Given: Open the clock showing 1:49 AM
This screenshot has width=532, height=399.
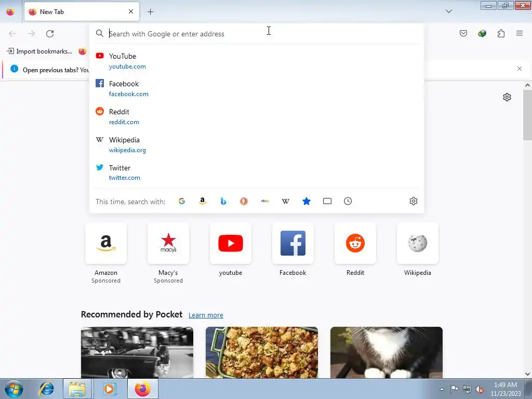Looking at the screenshot, I should [x=506, y=389].
